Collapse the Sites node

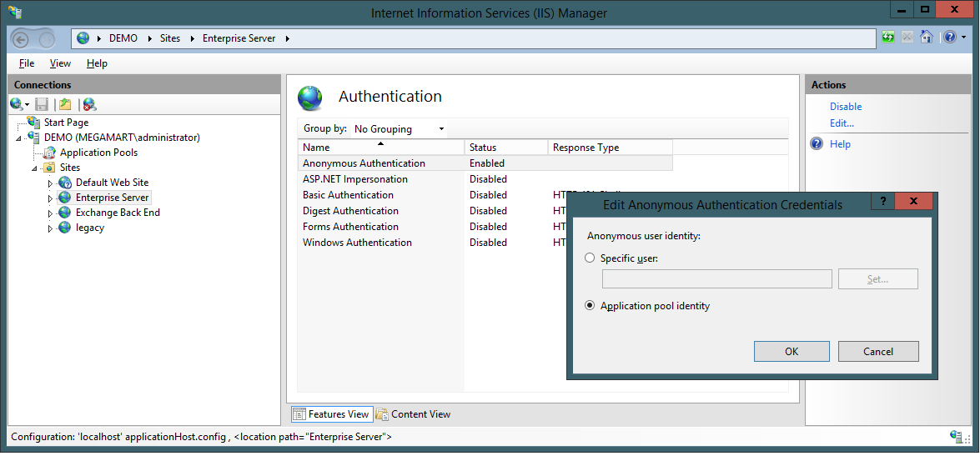pyautogui.click(x=33, y=168)
